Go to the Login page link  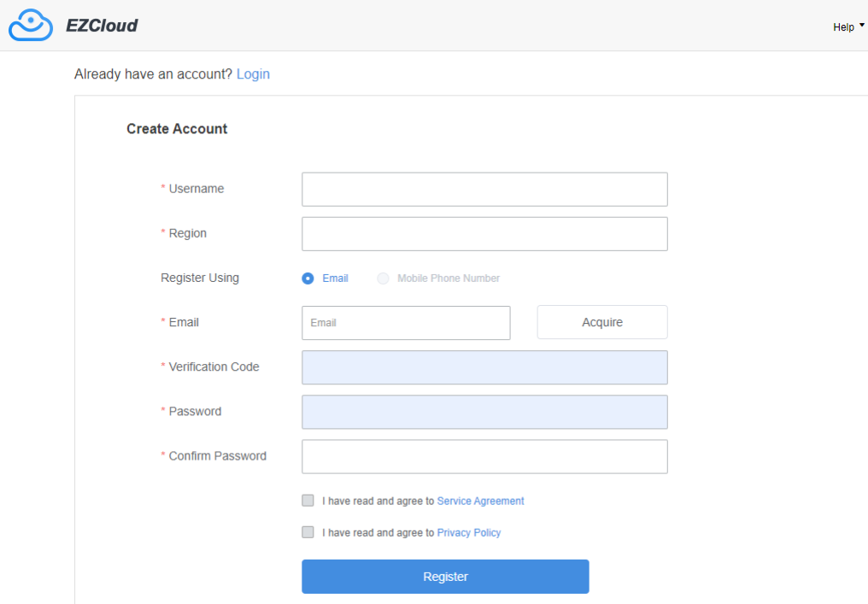point(253,74)
